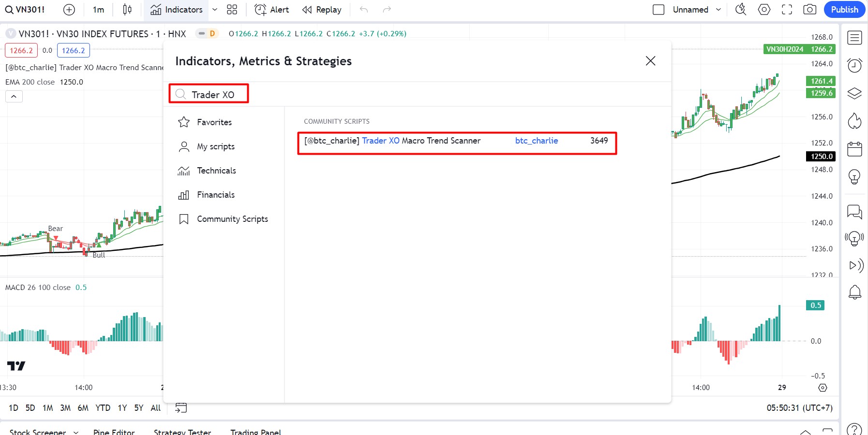The image size is (868, 435).
Task: Open the candlestick chart style selector
Action: point(127,10)
